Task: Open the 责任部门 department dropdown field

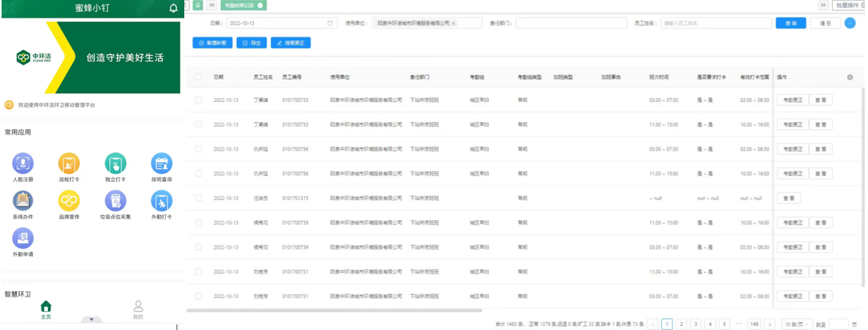Action: [570, 23]
